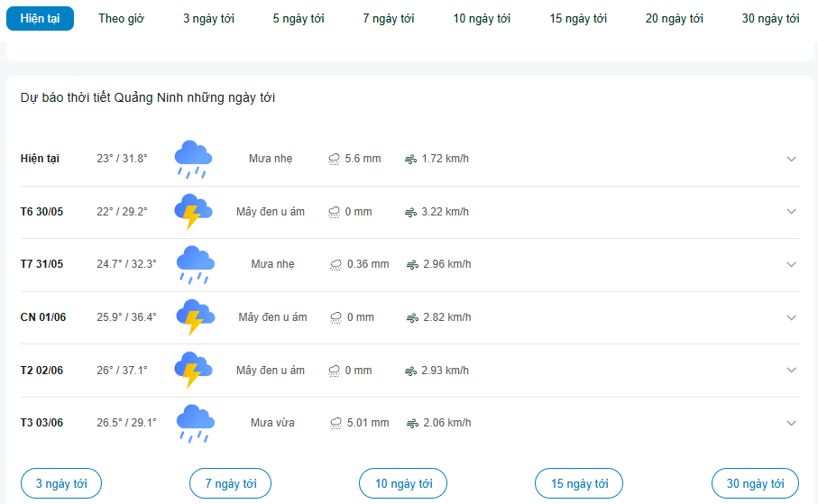Select the Hiện tại tab
This screenshot has width=818, height=504.
pos(41,18)
